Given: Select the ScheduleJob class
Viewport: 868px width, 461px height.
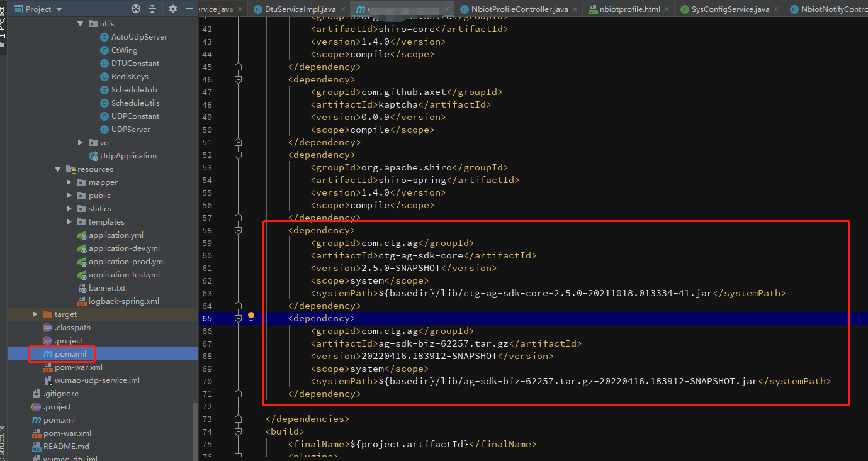Looking at the screenshot, I should (134, 90).
